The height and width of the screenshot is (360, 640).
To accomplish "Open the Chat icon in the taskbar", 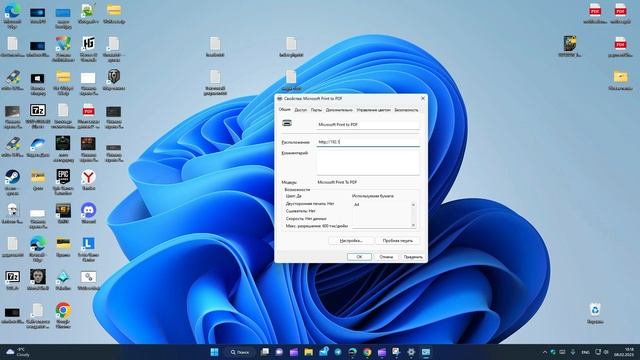I will (279, 352).
